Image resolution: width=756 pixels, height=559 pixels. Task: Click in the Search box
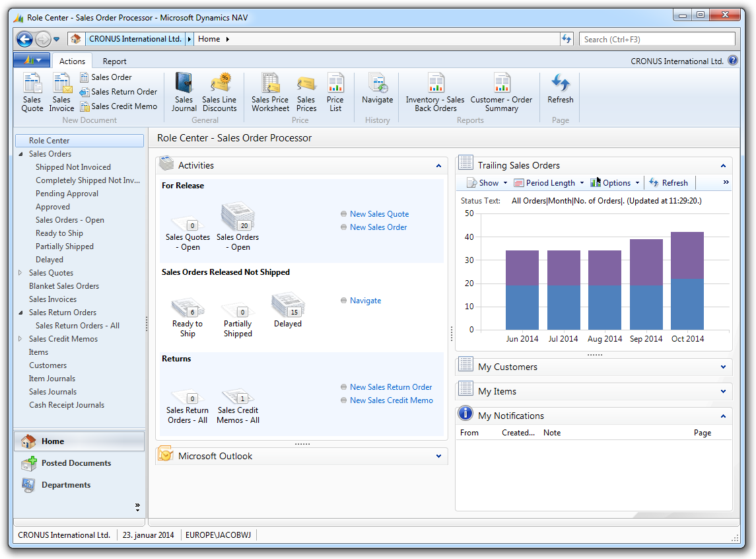coord(657,40)
